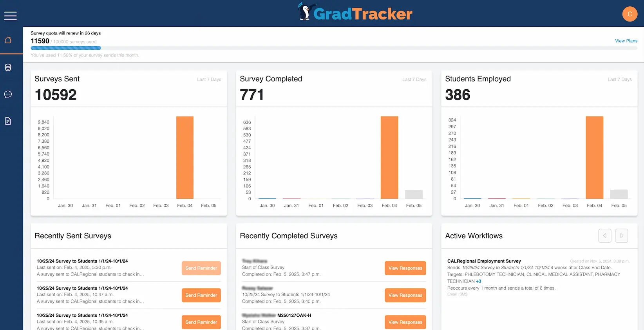Send reminder for 10:35 a.m. survey
The width and height of the screenshot is (644, 330).
pyautogui.click(x=201, y=322)
